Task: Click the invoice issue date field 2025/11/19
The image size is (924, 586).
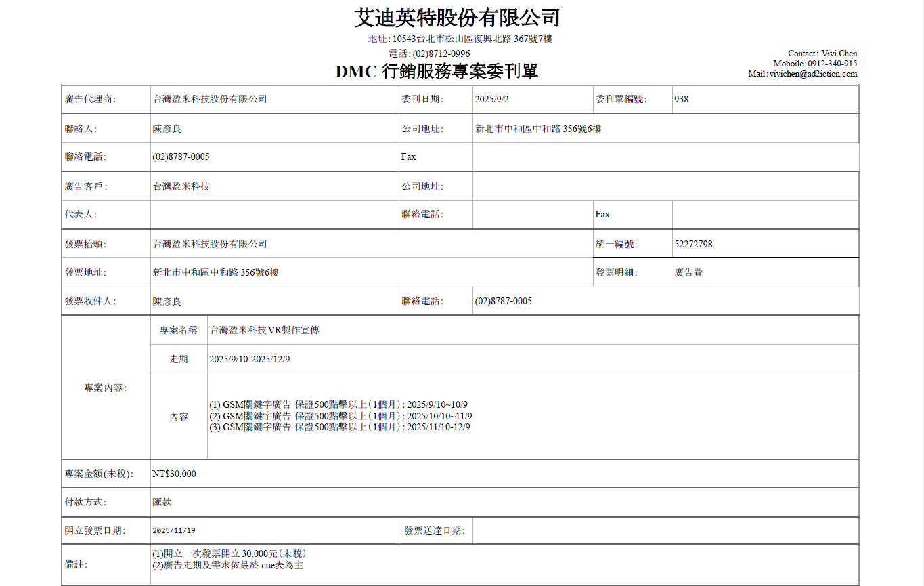Action: pos(175,531)
